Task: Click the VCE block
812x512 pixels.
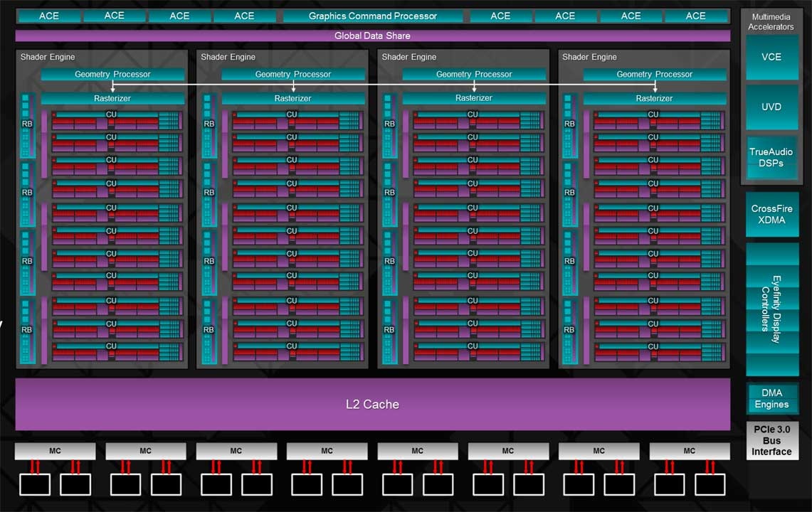Action: [771, 57]
